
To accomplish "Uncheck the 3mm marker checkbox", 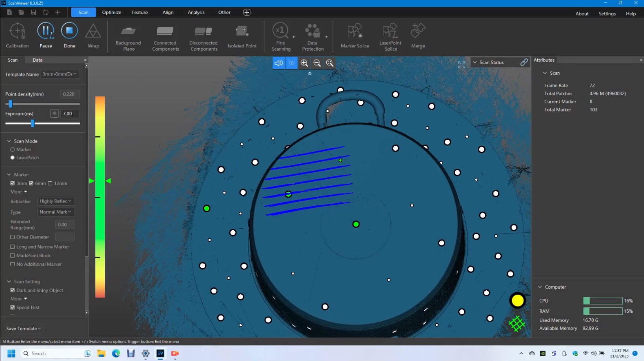I will (x=12, y=183).
